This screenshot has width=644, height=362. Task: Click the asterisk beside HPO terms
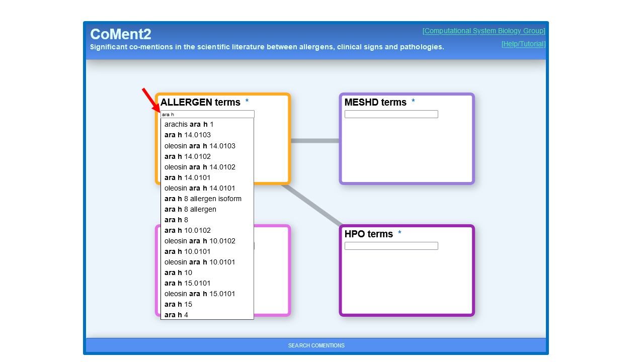coord(400,233)
